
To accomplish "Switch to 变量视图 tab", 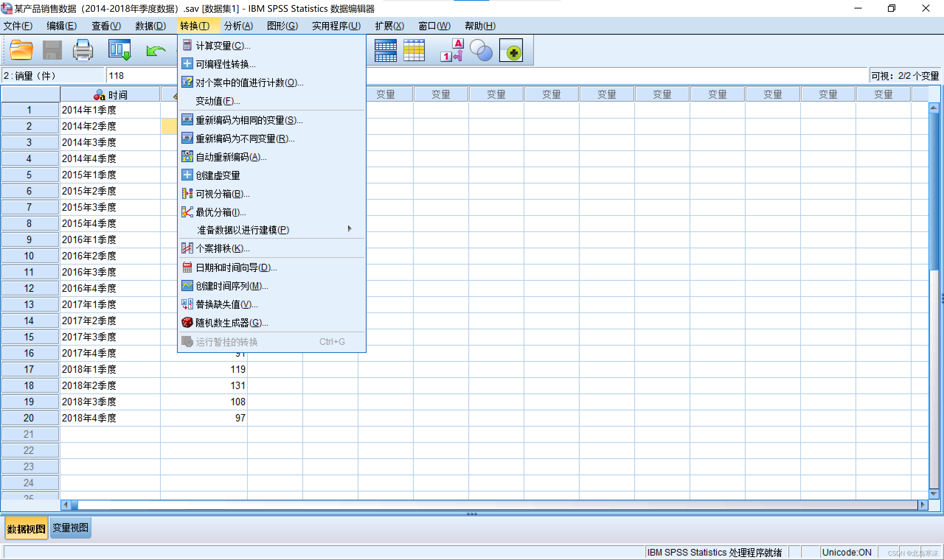I will [x=70, y=528].
